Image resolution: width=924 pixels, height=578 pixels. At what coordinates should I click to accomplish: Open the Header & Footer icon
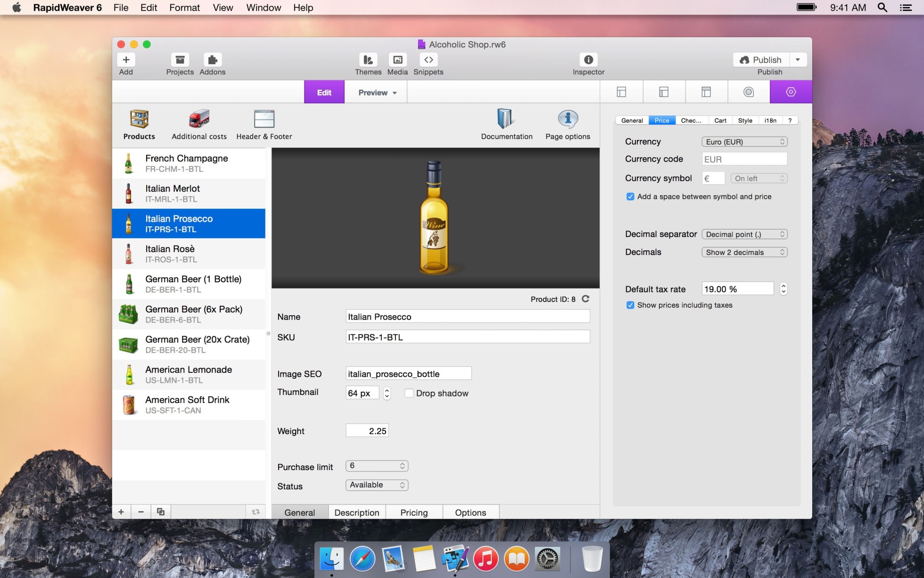(264, 119)
